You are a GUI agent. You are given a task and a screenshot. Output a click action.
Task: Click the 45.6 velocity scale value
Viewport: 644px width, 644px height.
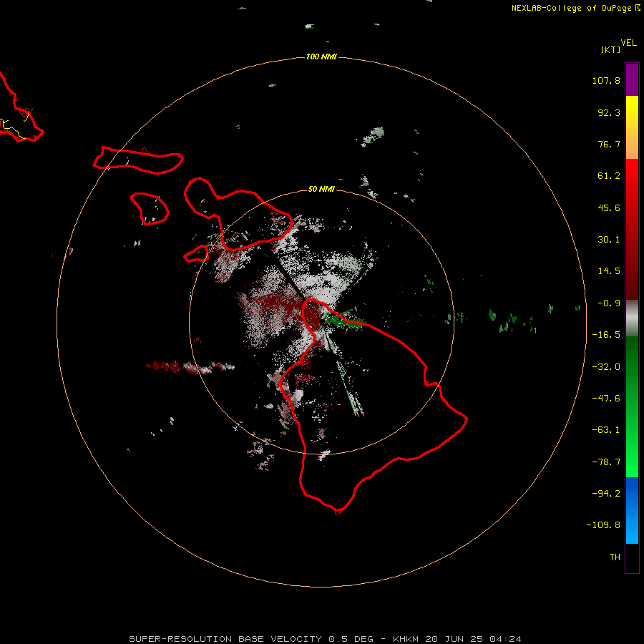point(609,208)
